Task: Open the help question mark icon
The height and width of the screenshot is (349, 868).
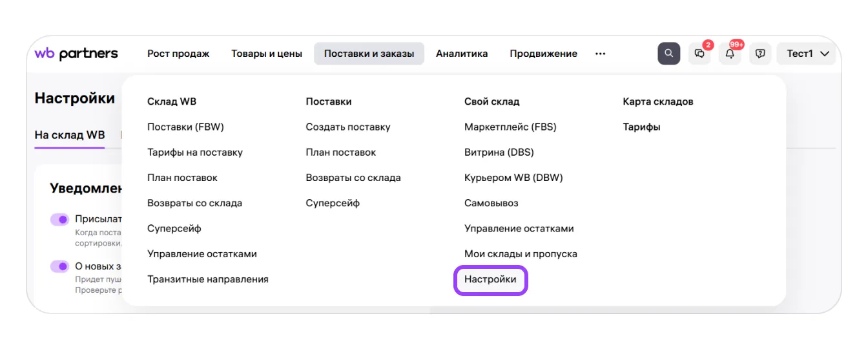Action: click(760, 54)
